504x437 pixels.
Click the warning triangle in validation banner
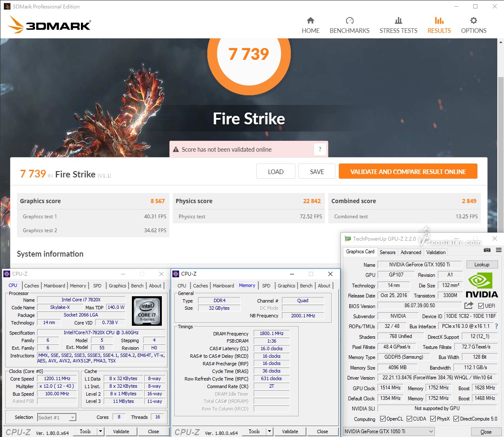[176, 150]
